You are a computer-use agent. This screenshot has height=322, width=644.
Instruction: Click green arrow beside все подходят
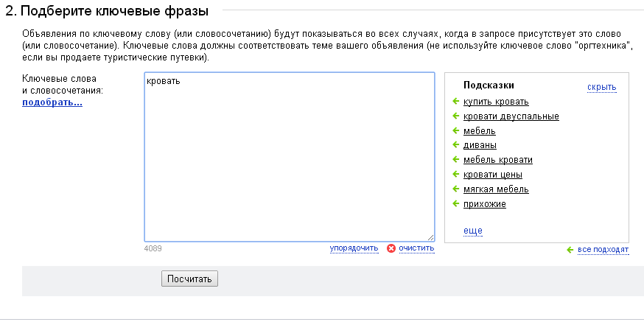(570, 250)
